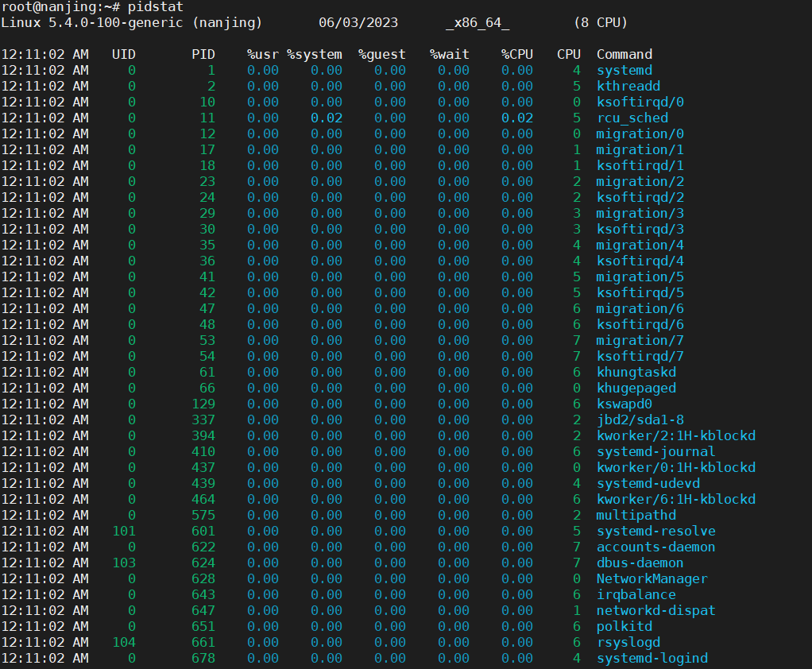
Task: Click the kthreadd command text
Action: 628,86
